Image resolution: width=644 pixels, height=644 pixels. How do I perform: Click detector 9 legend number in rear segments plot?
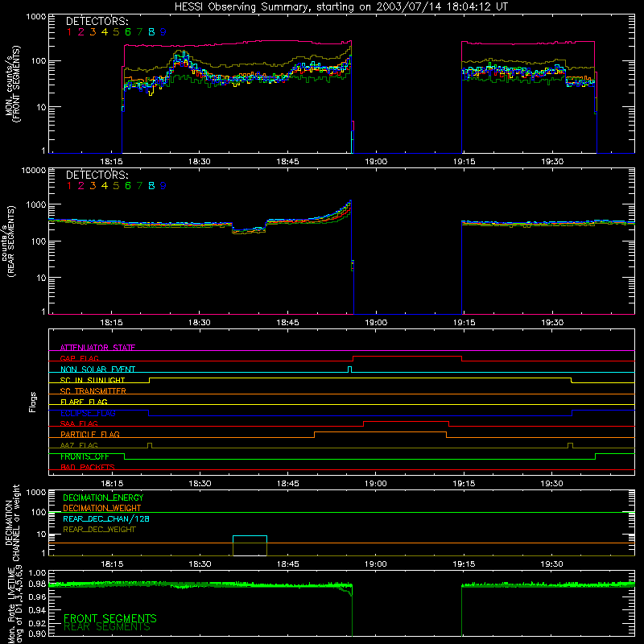click(163, 186)
